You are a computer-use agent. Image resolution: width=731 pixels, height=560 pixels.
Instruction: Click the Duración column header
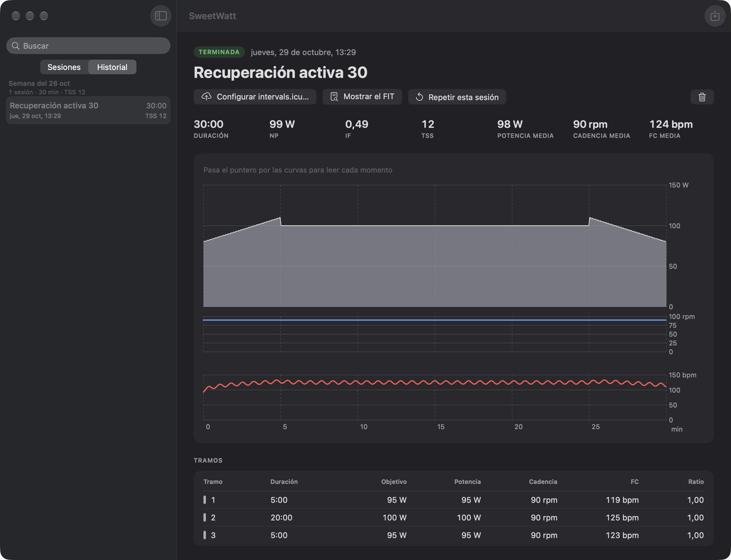point(284,482)
